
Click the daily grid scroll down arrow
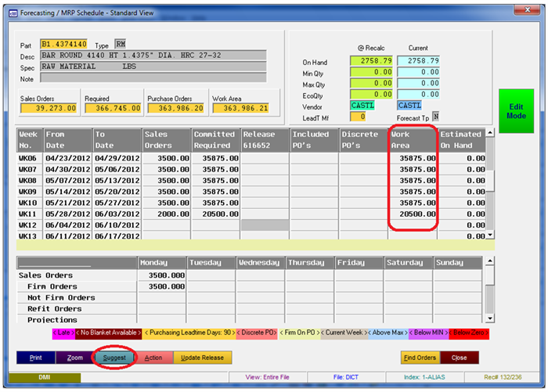point(490,318)
